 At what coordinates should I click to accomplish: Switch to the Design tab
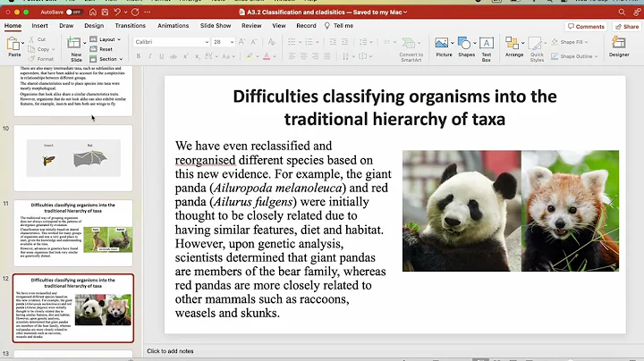[x=94, y=25]
